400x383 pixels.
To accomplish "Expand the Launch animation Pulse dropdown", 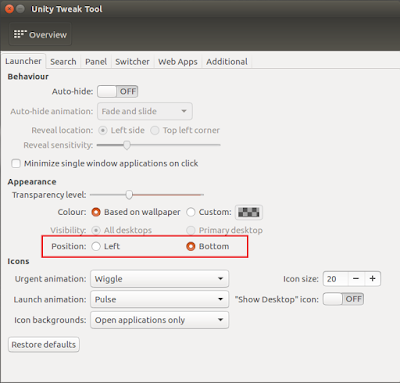I will coord(160,299).
